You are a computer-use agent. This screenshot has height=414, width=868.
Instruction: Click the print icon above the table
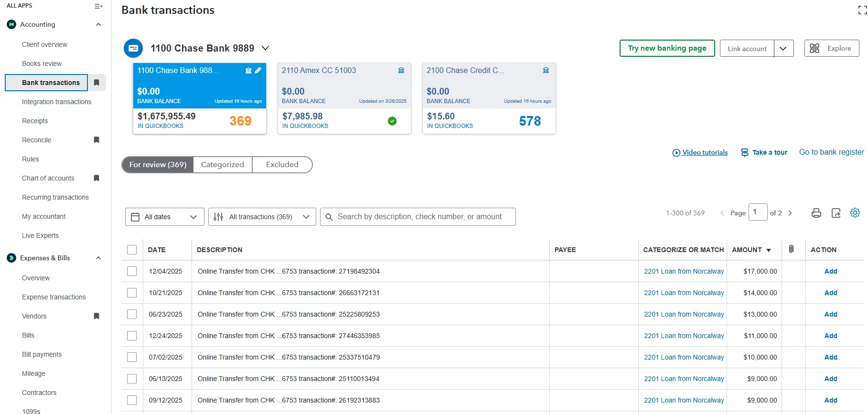click(x=816, y=213)
